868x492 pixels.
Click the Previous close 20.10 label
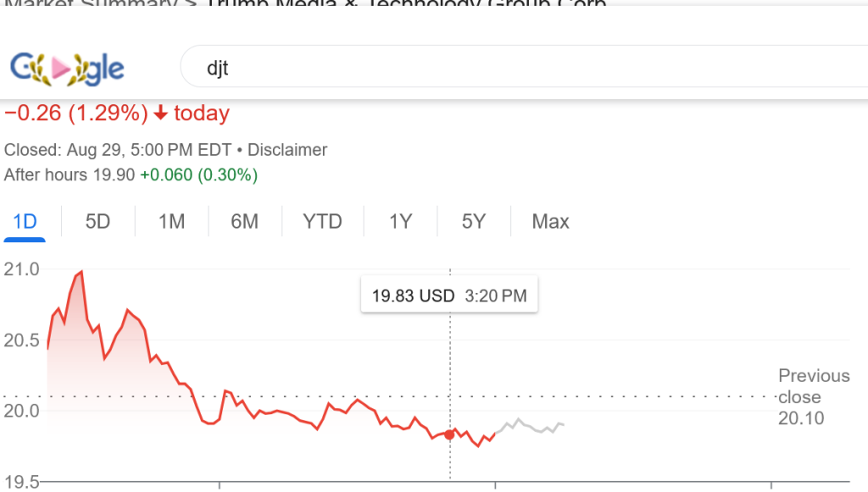[x=813, y=396]
